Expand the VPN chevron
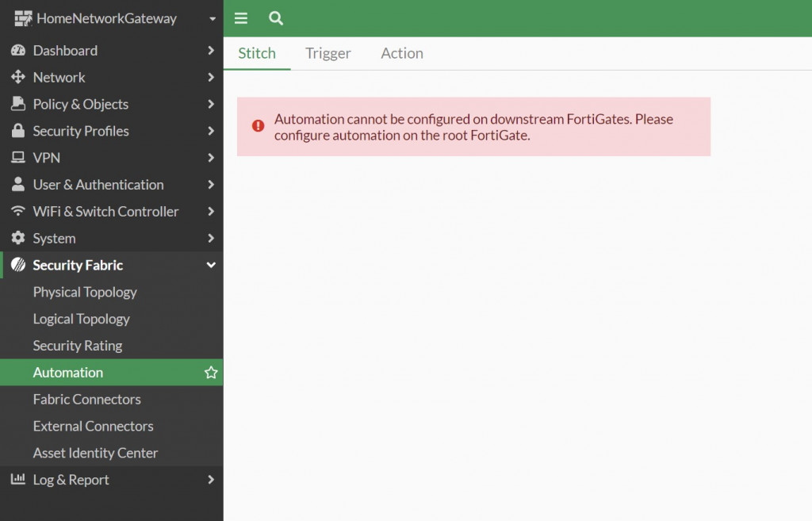The image size is (812, 521). coord(211,158)
